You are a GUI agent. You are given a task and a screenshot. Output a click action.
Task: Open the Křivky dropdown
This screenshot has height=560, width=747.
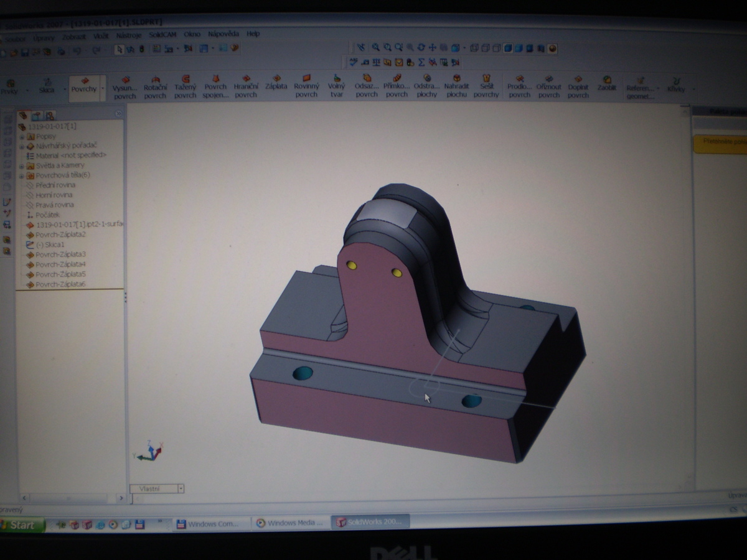[x=693, y=88]
